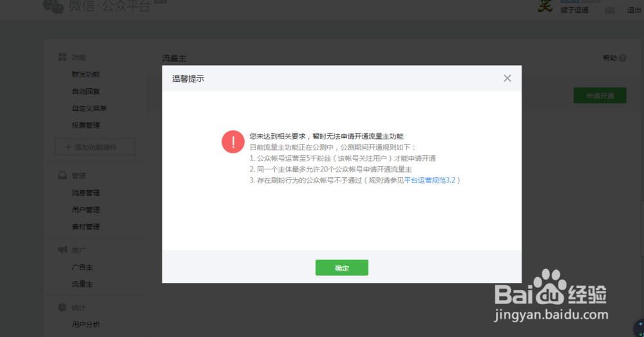Click 退出 to log out
The width and height of the screenshot is (644, 337).
coord(634,10)
